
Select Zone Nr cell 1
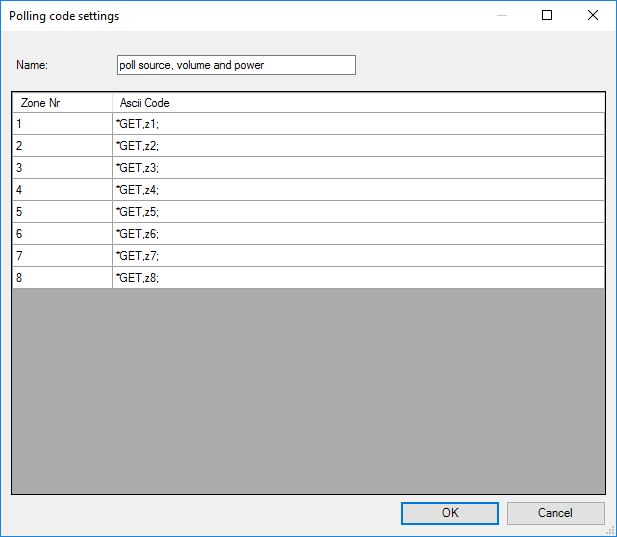coord(62,124)
